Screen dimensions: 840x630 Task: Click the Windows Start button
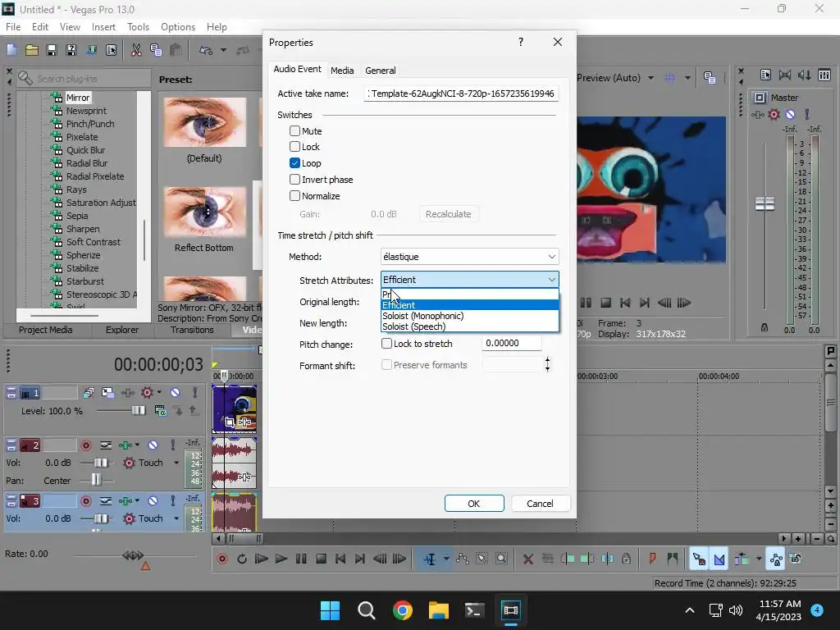pos(330,610)
